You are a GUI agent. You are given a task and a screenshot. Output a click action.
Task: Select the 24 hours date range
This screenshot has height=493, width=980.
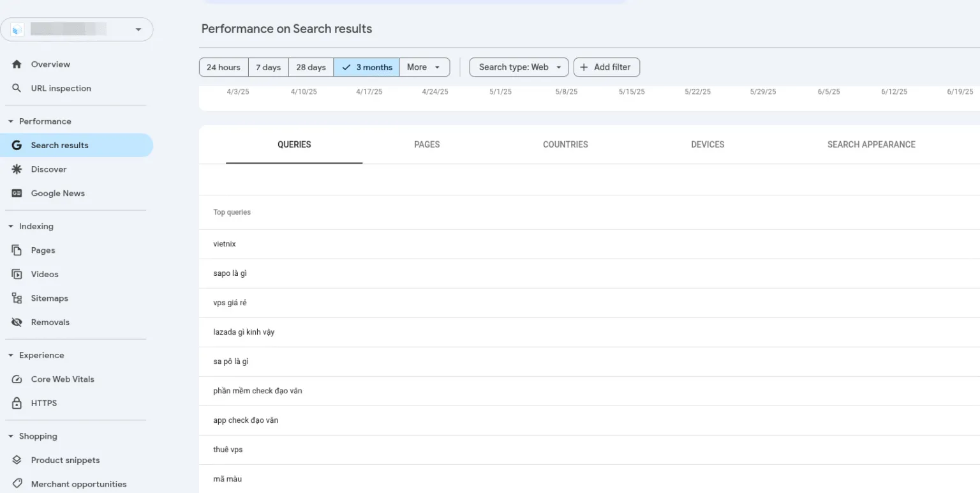(x=223, y=67)
